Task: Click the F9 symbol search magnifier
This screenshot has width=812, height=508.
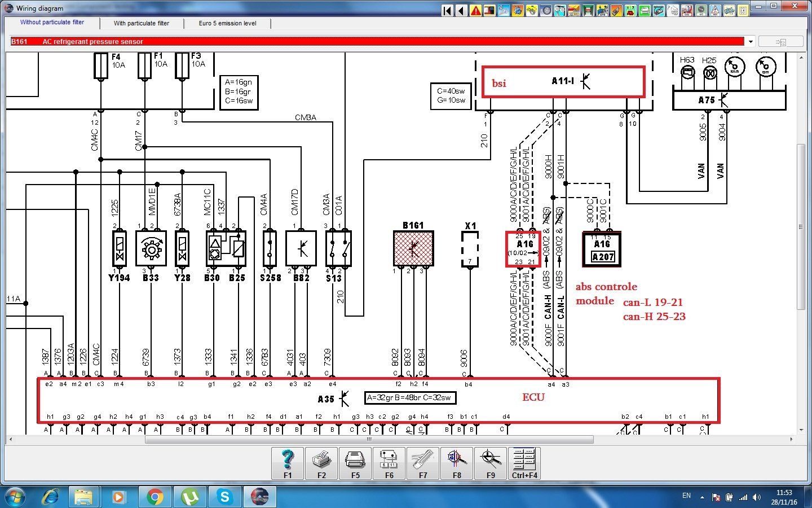Action: point(491,463)
